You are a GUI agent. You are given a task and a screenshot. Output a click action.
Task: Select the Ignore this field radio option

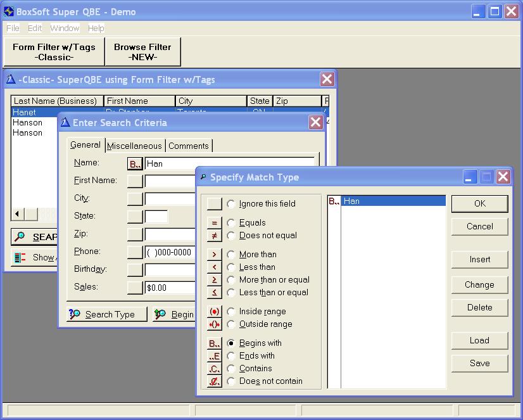pos(231,204)
